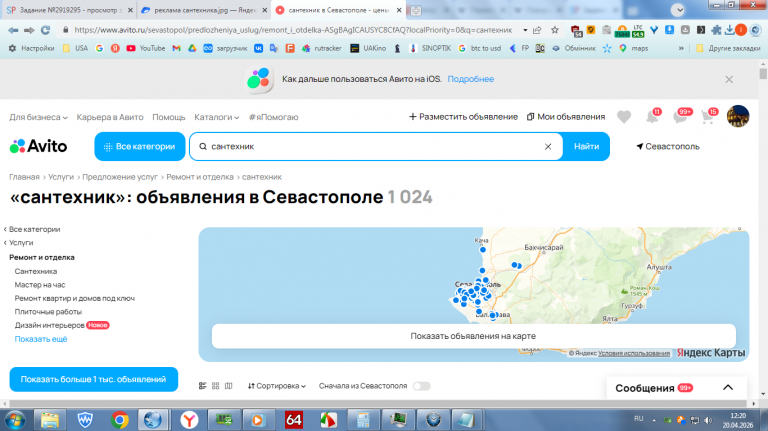Open the rutracker bookmark
Viewport: 768px width, 431px height.
[321, 48]
